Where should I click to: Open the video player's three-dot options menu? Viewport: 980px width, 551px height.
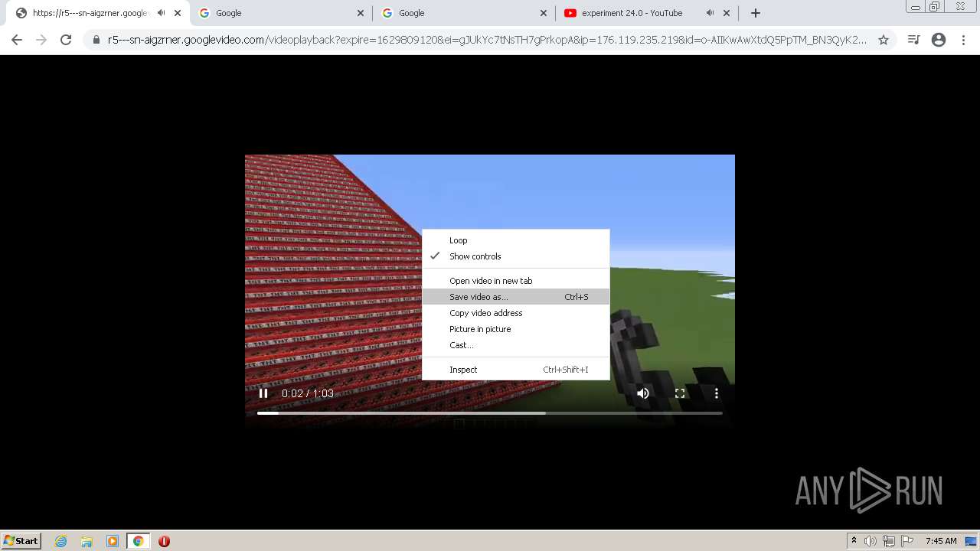[x=717, y=393]
